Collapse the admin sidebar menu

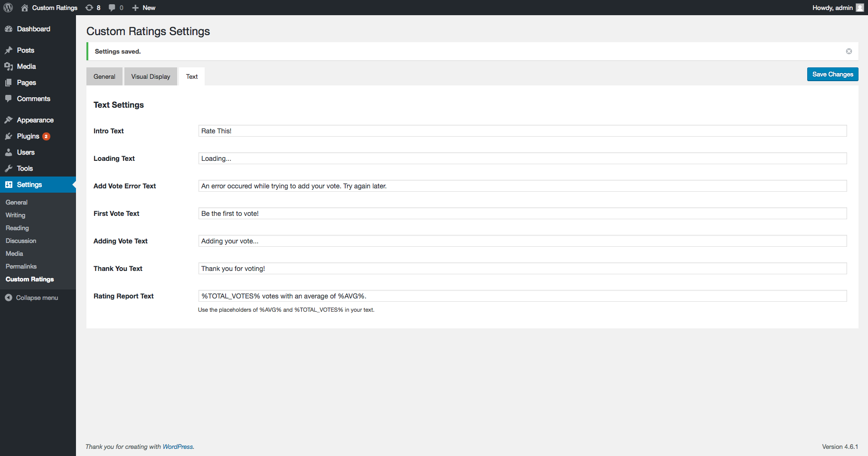(x=31, y=298)
